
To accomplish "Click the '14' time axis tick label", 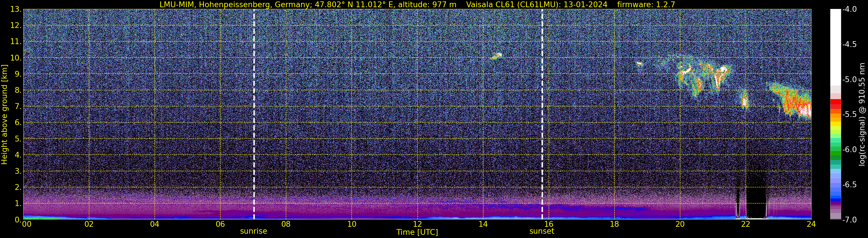I will pos(483,224).
